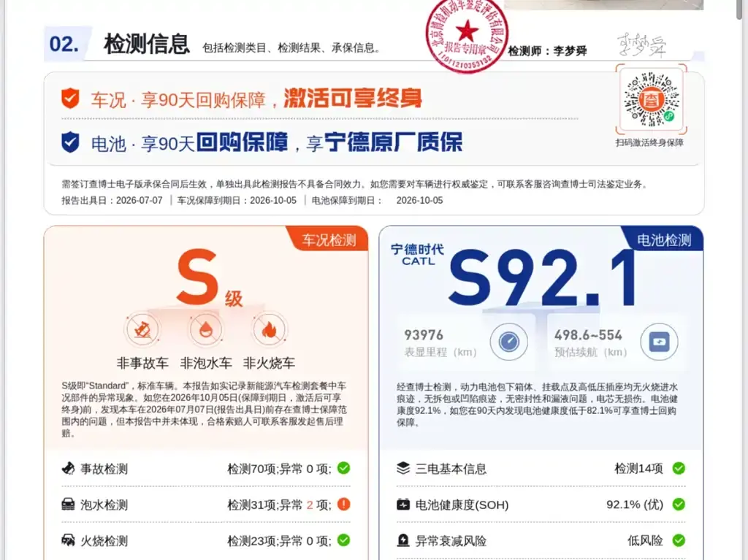The height and width of the screenshot is (560, 748).
Task: Click the 92.1% (优) SOH value
Action: click(x=635, y=505)
